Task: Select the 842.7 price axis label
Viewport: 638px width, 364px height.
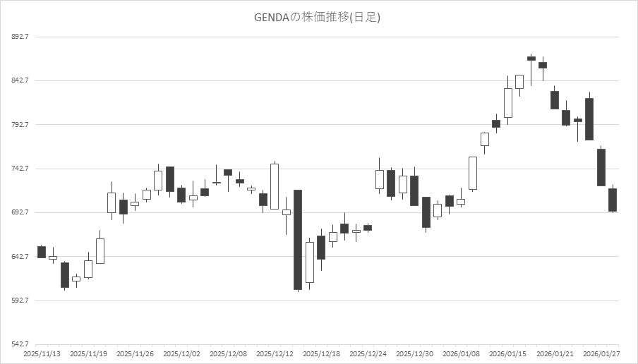Action: [x=18, y=80]
